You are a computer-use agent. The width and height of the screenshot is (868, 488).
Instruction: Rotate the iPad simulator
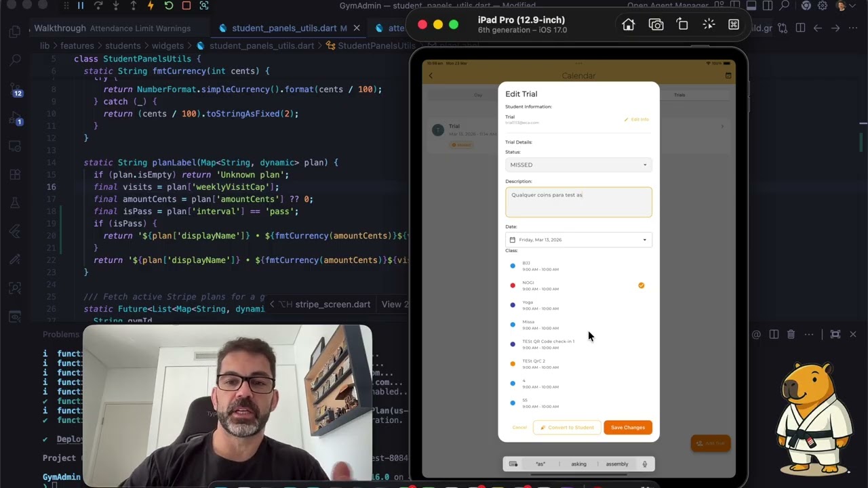pos(682,24)
